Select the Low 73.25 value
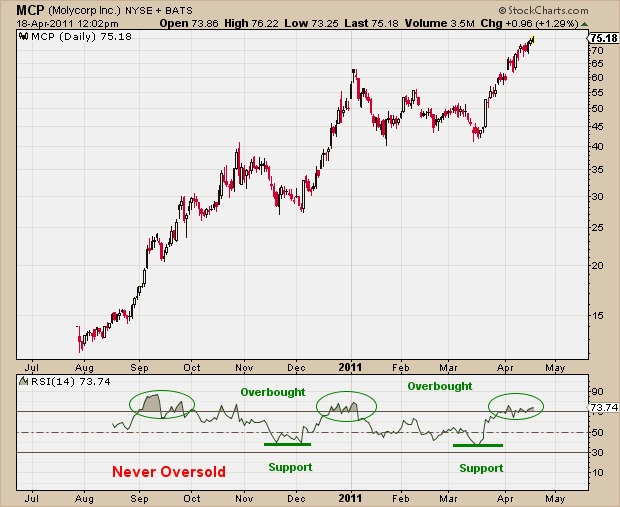620x507 pixels. pyautogui.click(x=311, y=23)
